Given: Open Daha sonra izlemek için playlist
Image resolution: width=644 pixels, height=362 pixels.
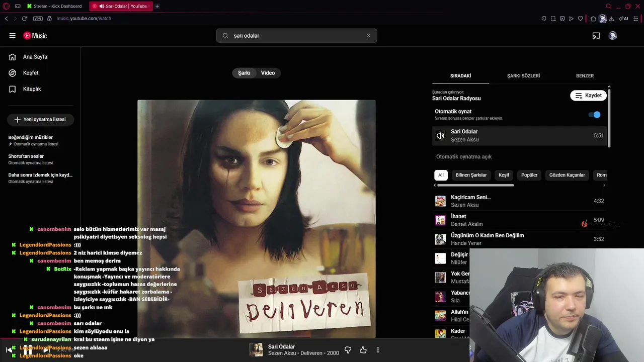Looking at the screenshot, I should click(40, 178).
